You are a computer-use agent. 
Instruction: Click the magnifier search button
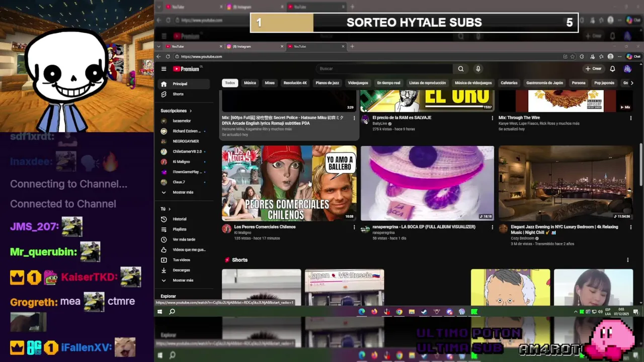[461, 69]
